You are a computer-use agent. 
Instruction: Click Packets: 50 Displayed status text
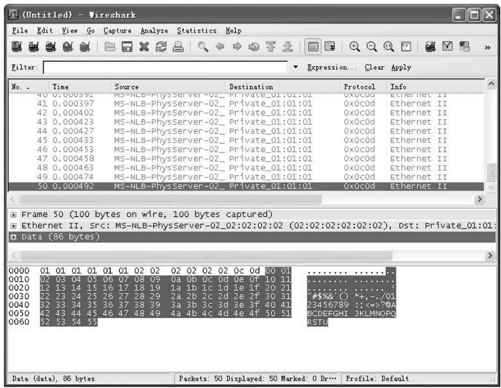tap(258, 379)
